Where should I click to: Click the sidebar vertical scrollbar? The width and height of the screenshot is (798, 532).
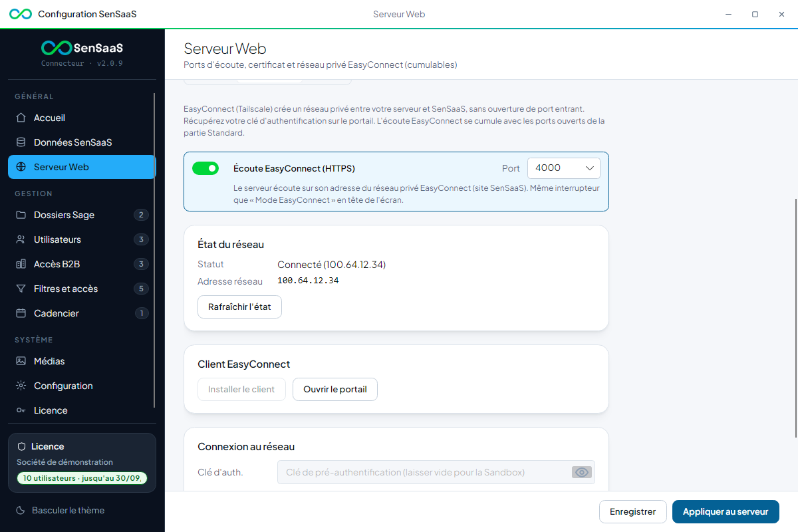154,250
